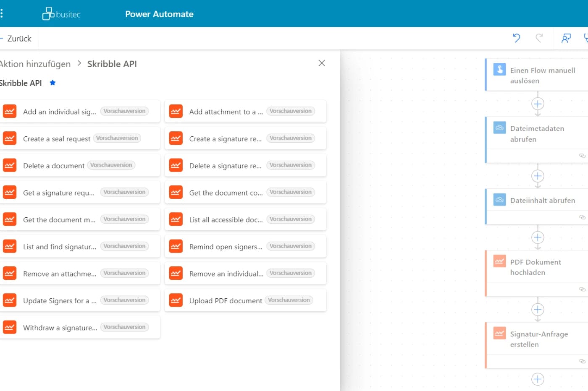Choose List all accessible documents action
Viewport: 588px width, 391px height.
[245, 219]
